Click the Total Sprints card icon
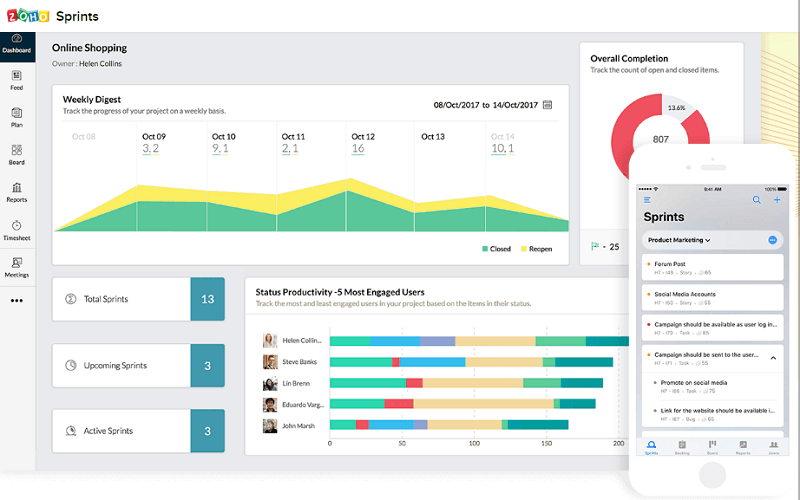 tap(70, 299)
